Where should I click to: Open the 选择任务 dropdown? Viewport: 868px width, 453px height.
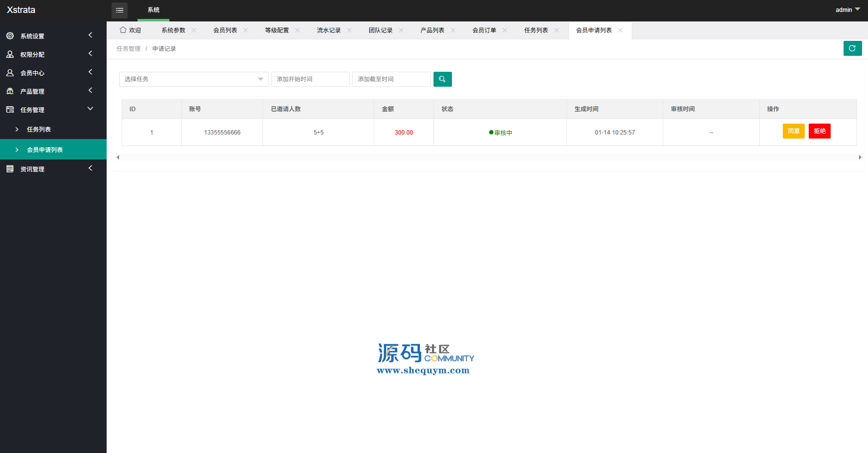pos(193,79)
